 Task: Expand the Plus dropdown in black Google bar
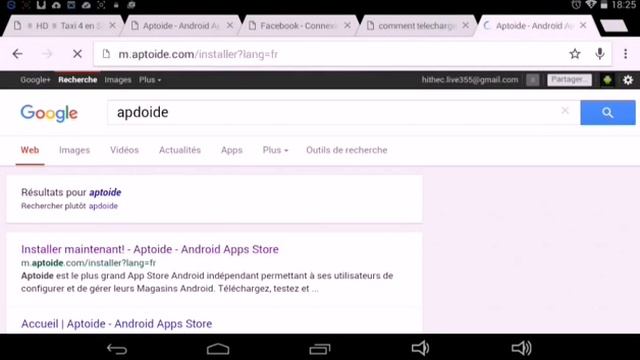coord(150,80)
